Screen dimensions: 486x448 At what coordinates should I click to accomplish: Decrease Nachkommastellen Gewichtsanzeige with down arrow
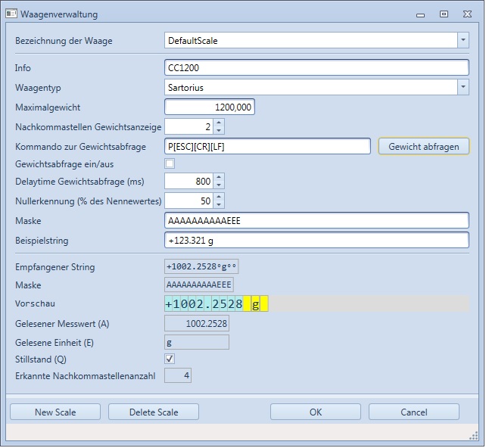(219, 131)
